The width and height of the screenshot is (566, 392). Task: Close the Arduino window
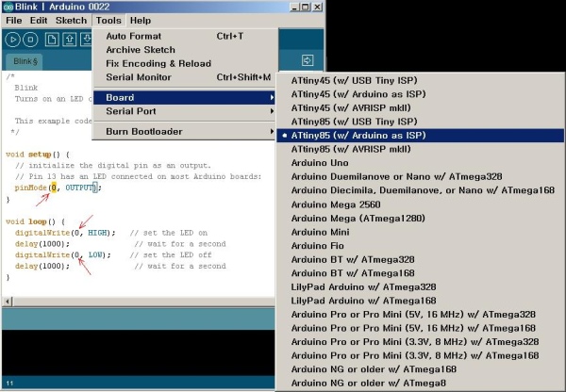(317, 7)
